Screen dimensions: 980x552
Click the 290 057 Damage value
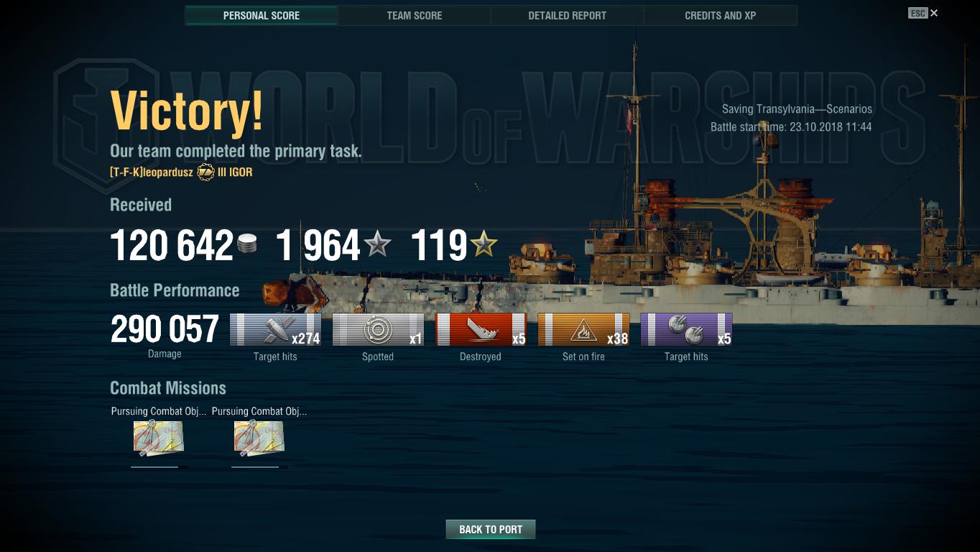click(x=165, y=329)
